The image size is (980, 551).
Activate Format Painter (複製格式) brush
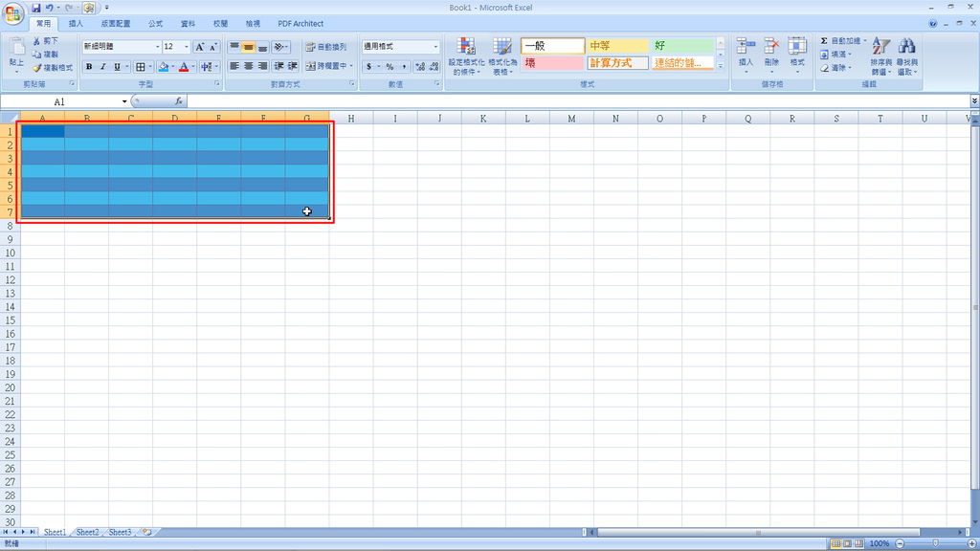pyautogui.click(x=37, y=68)
